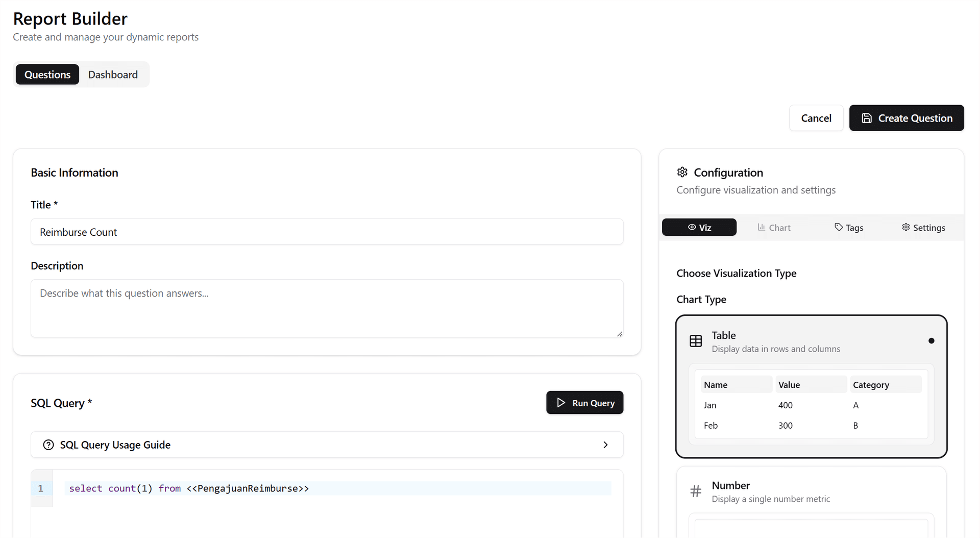Screen dimensions: 980x538
Task: Click into the Title input field
Action: (x=327, y=232)
